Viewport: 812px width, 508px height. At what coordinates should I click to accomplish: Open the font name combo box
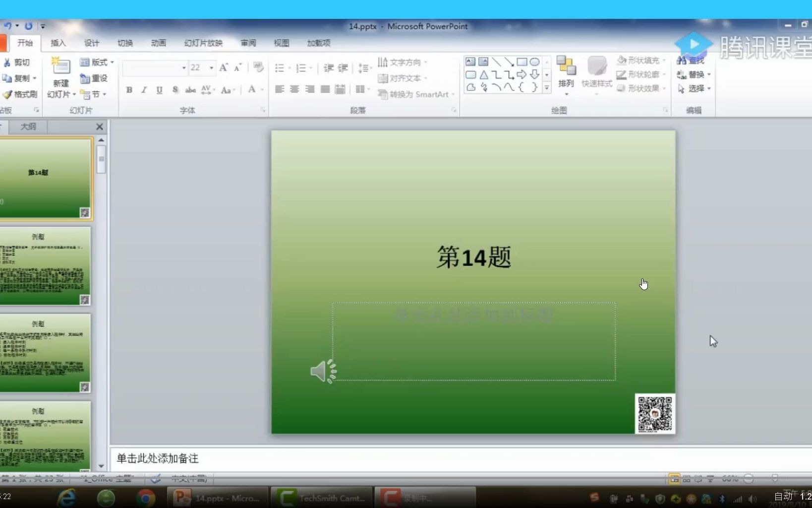(x=155, y=68)
